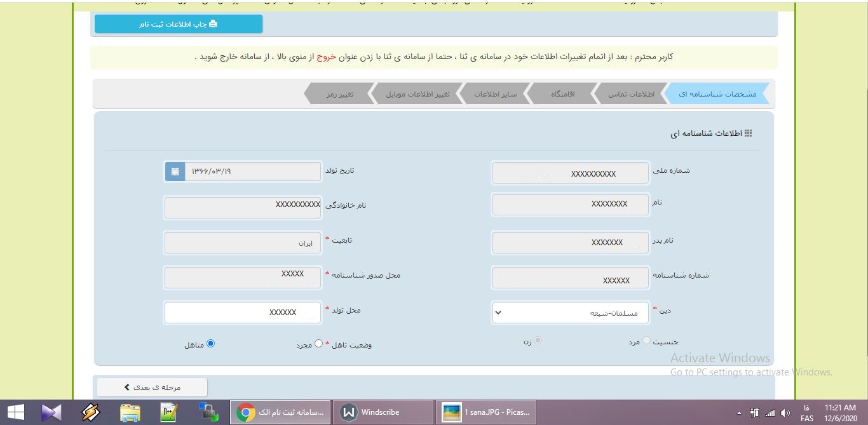Screen dimensions: 868x425
Task: Open the Windows Start menu
Action: coord(14,412)
